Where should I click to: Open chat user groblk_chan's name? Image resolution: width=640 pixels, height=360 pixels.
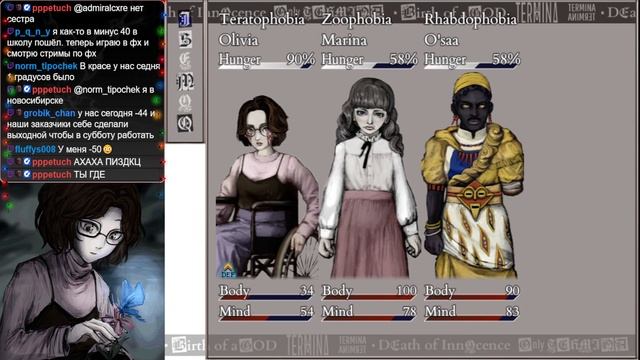pyautogui.click(x=49, y=113)
